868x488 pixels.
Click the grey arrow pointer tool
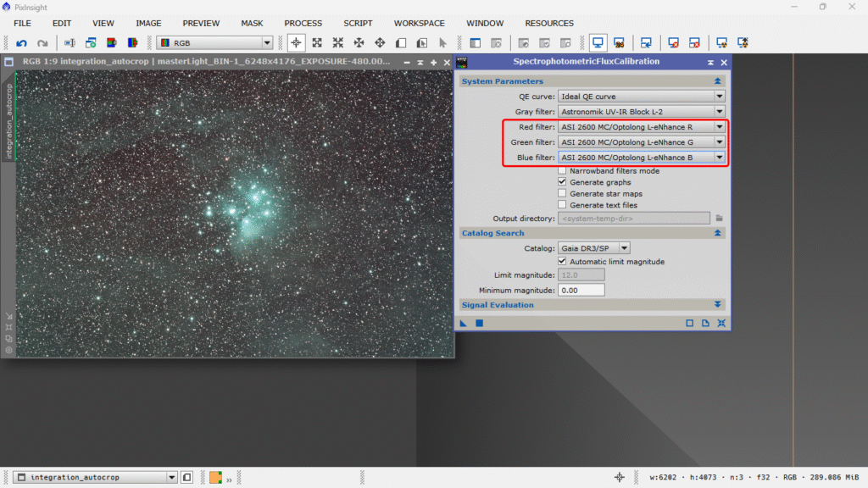(x=442, y=42)
